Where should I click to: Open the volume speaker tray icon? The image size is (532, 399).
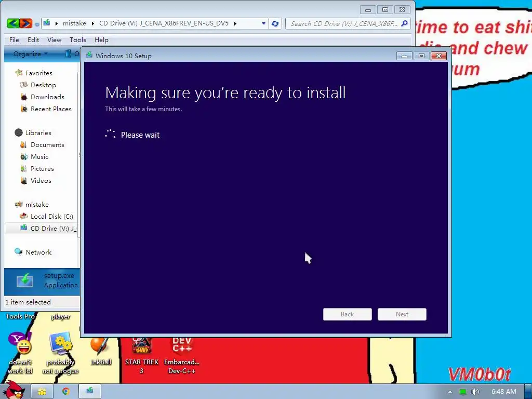click(x=475, y=392)
